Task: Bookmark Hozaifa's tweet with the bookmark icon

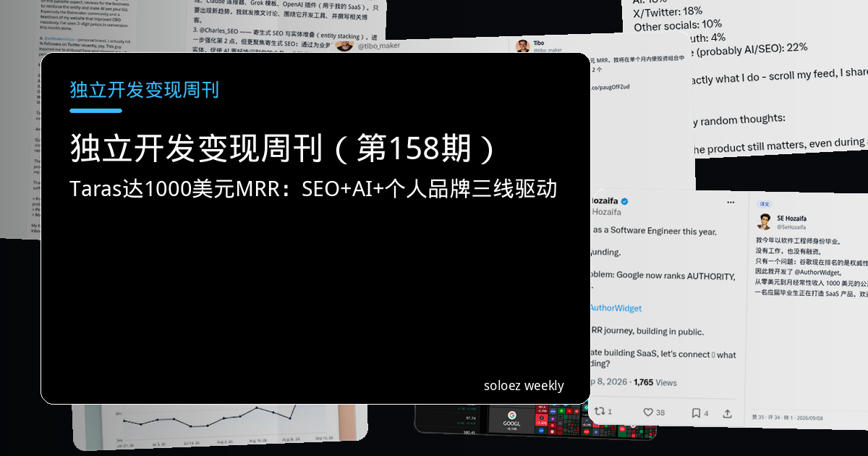Action: point(695,413)
